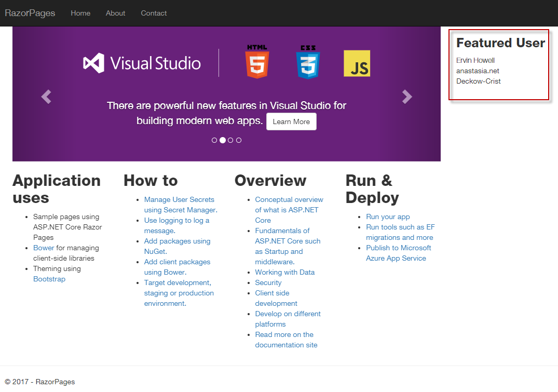Select the fourth carousel indicator dot
Viewport: 558px width, 392px height.
238,140
